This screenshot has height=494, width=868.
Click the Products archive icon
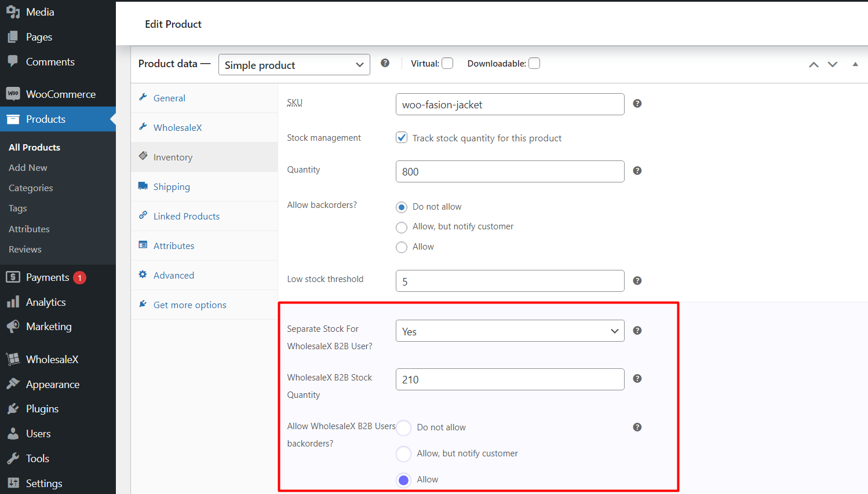pyautogui.click(x=13, y=119)
